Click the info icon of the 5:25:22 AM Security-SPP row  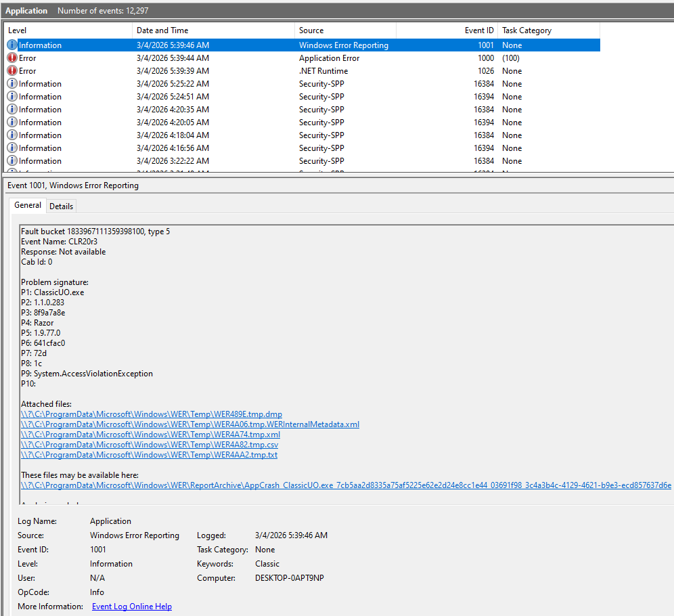click(12, 83)
